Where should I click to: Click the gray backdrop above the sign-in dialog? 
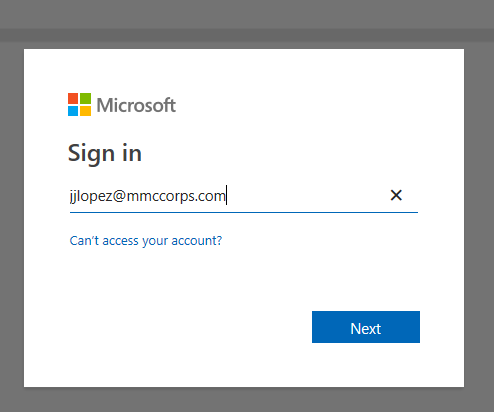click(247, 13)
